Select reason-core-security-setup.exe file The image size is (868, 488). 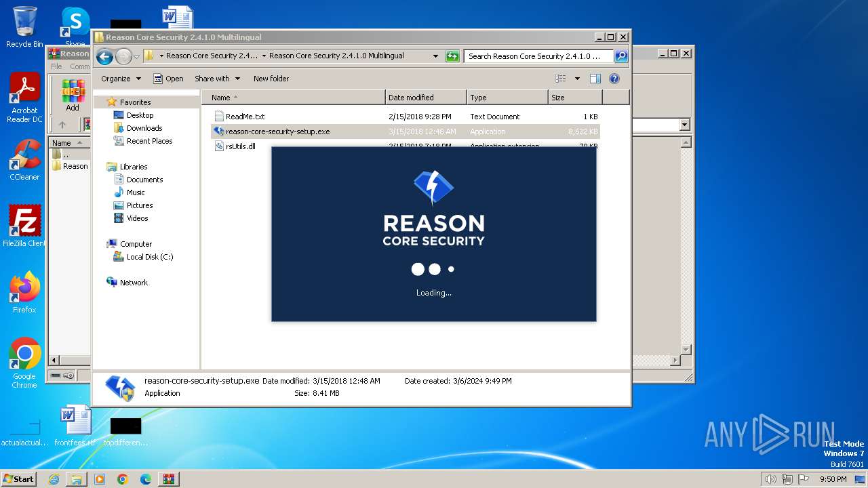coord(406,131)
